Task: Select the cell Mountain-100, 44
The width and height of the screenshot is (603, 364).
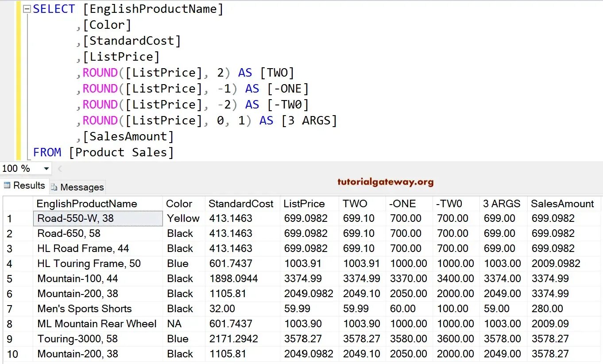Action: (98, 279)
